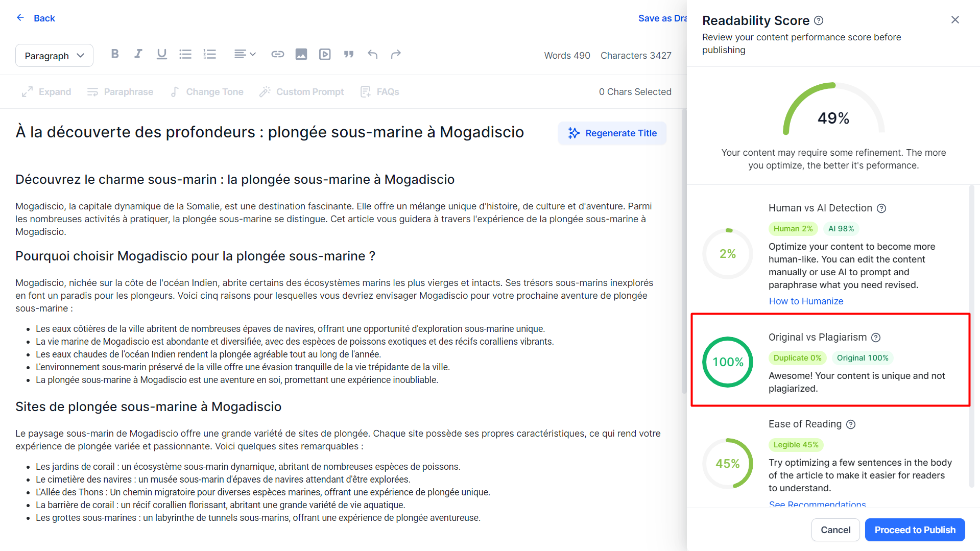Click help icon next to Readability Score
The height and width of the screenshot is (551, 980).
(x=819, y=20)
